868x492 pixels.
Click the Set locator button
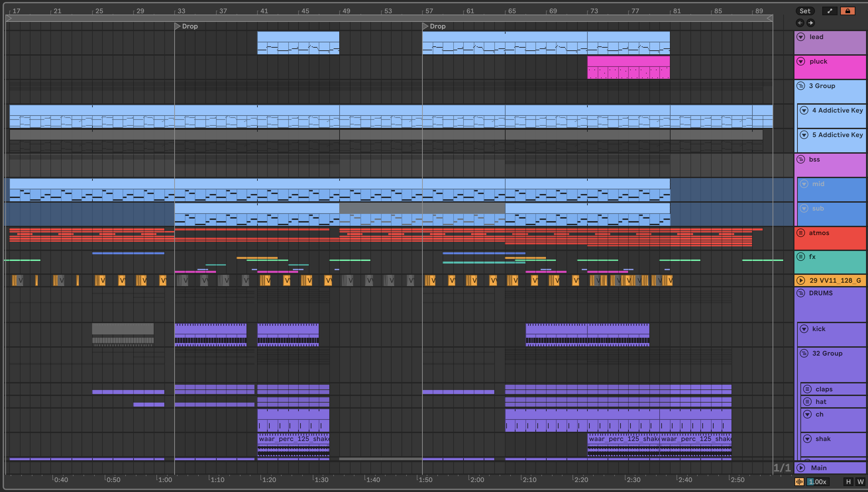point(804,11)
